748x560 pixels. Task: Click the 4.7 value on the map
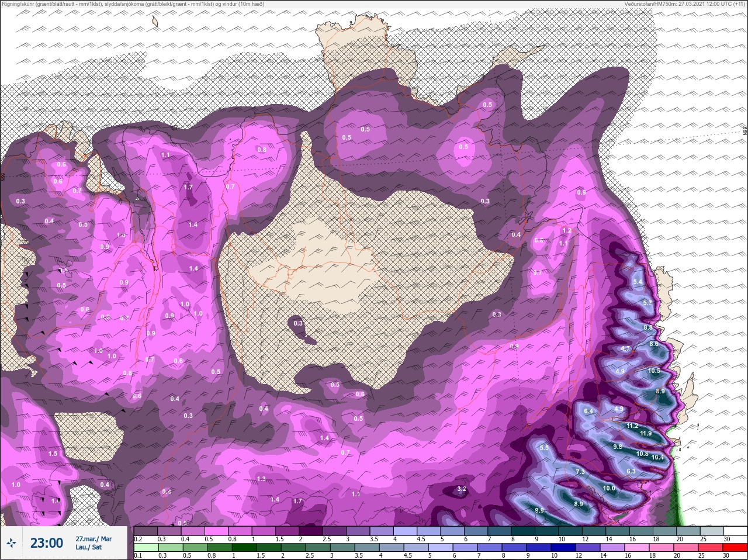point(625,348)
